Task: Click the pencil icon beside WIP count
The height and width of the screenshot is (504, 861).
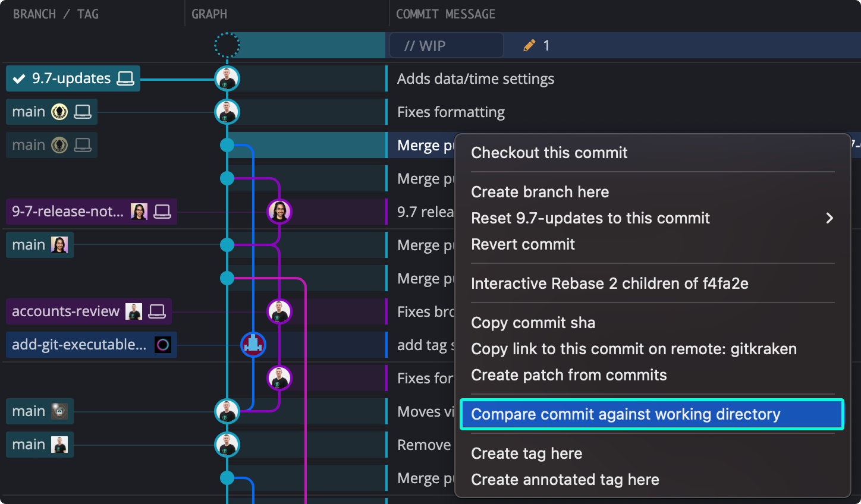Action: tap(529, 46)
